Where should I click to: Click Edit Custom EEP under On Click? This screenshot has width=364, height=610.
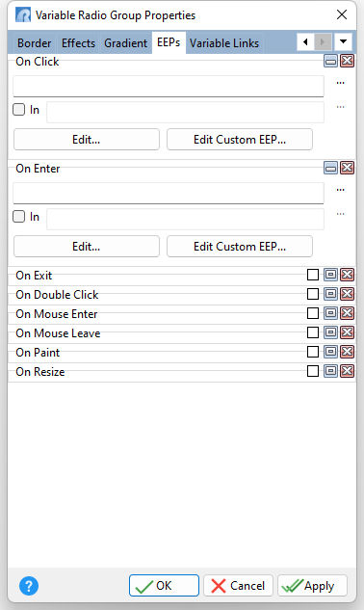(x=240, y=140)
